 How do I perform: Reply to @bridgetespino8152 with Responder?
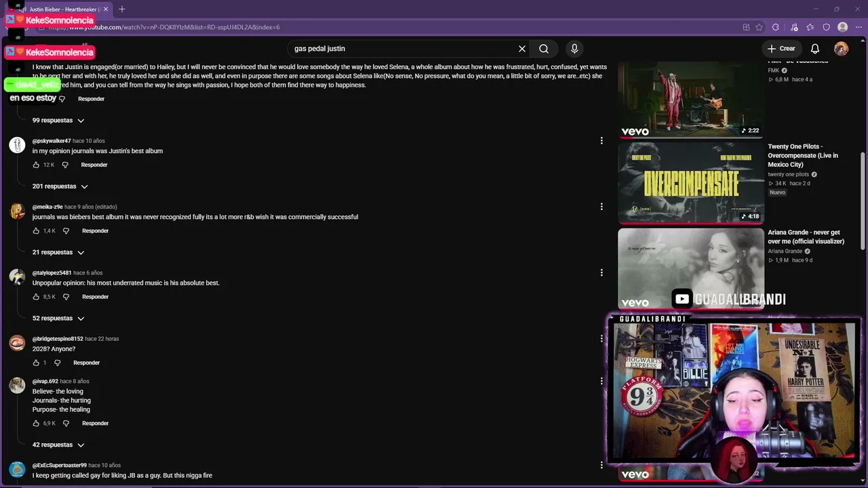tap(86, 363)
